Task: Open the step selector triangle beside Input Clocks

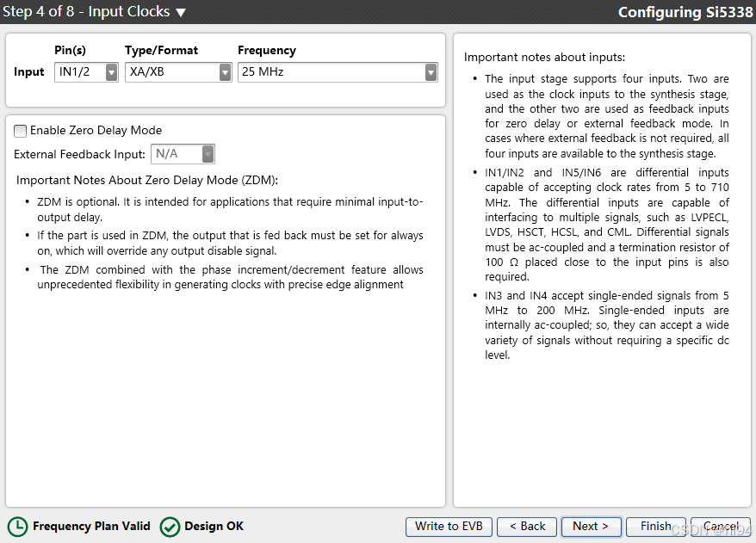Action: click(x=181, y=13)
